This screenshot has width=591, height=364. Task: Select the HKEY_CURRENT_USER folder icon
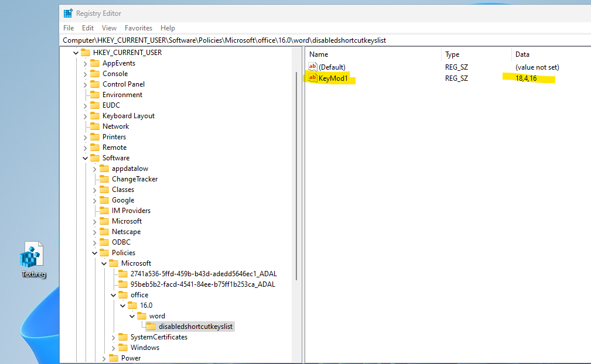point(86,52)
